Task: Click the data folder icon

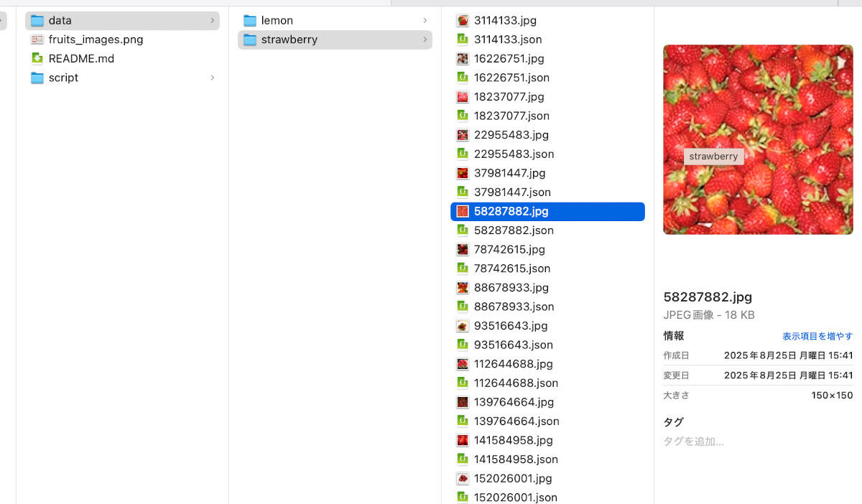Action: tap(37, 21)
